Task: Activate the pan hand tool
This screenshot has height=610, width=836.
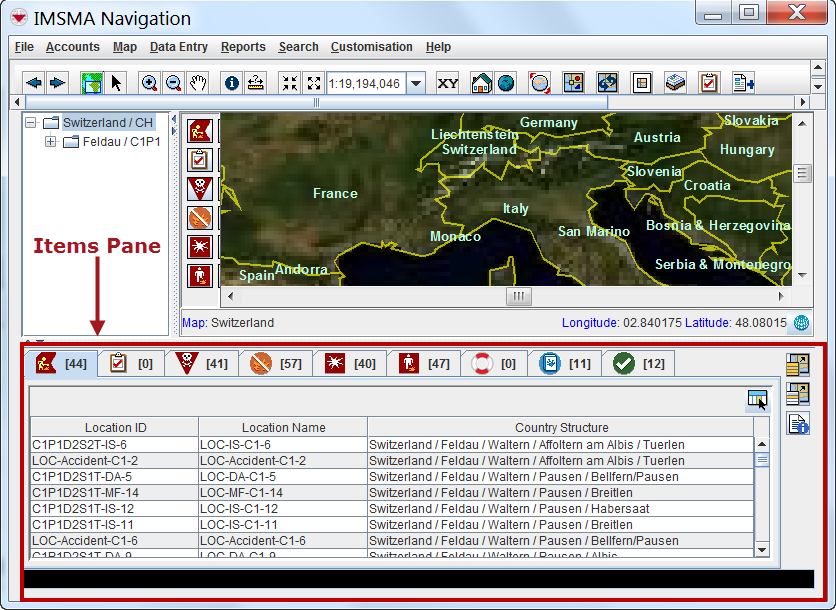Action: click(198, 83)
